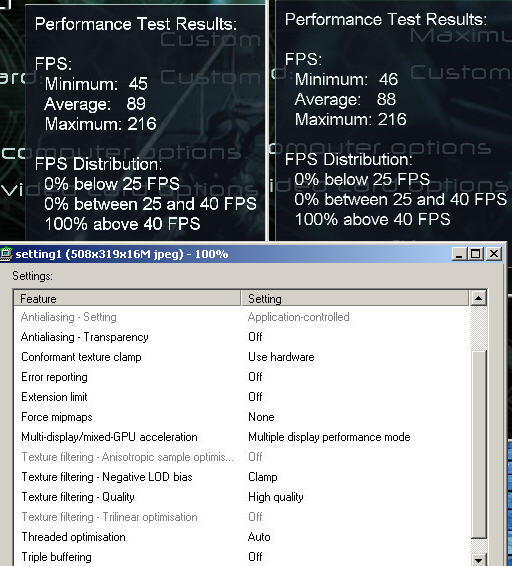Image resolution: width=512 pixels, height=566 pixels.
Task: Select the Extension limit row
Action: [x=242, y=397]
